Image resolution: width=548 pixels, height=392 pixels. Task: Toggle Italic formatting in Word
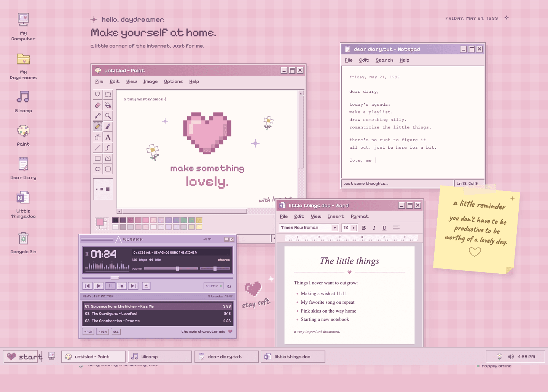374,228
